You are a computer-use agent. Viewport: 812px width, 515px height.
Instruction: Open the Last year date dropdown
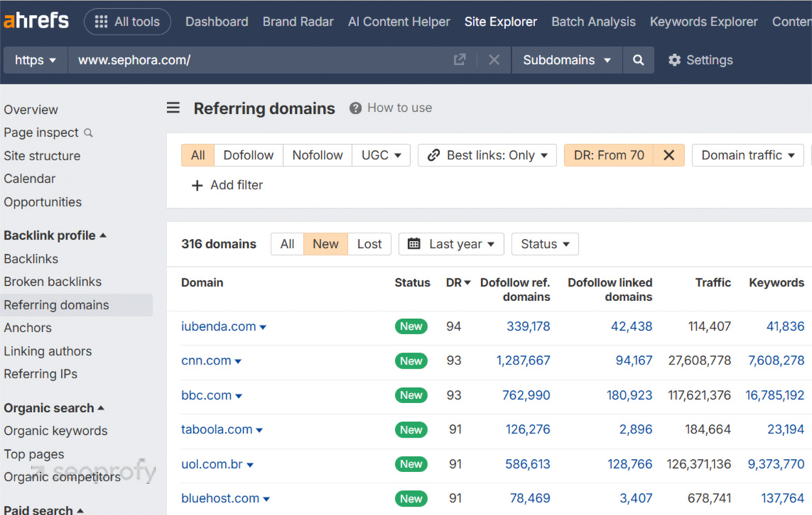click(451, 244)
